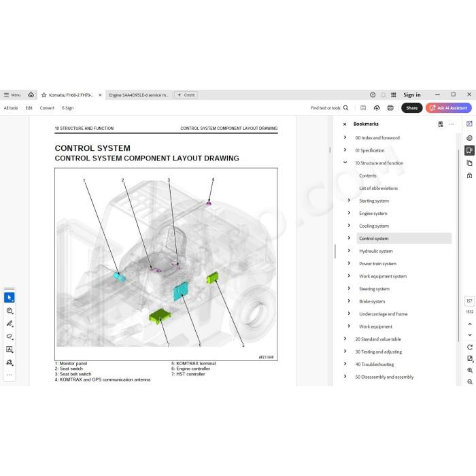Close the Bookmarks panel

click(345, 124)
